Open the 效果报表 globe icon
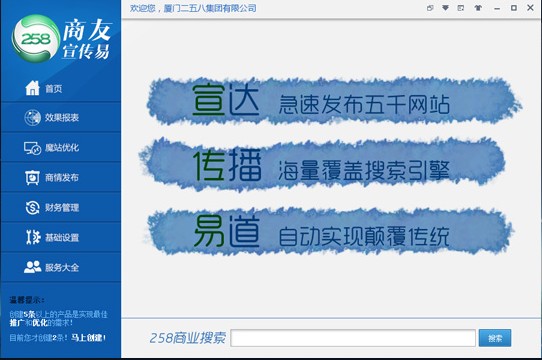Screen dimensions: 542x360 click(32, 118)
